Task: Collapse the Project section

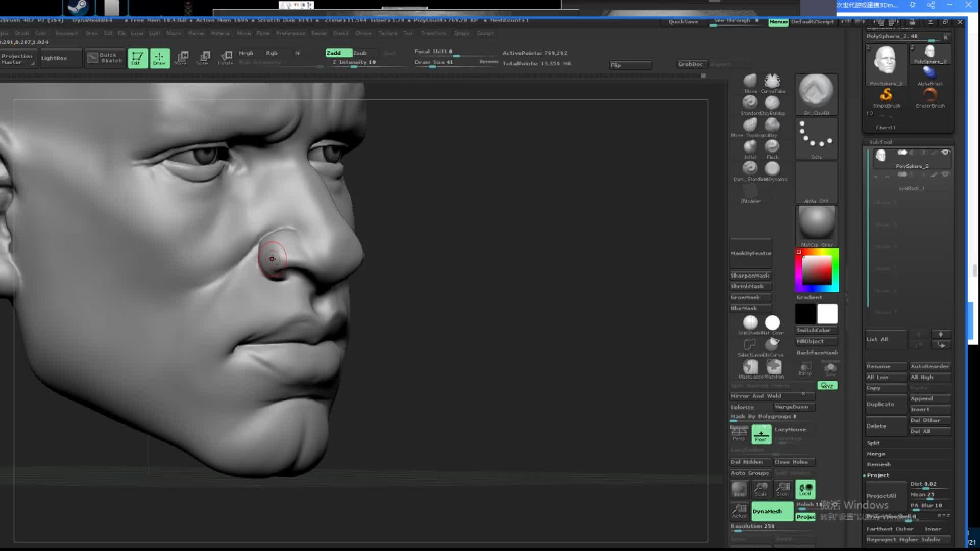Action: point(878,475)
